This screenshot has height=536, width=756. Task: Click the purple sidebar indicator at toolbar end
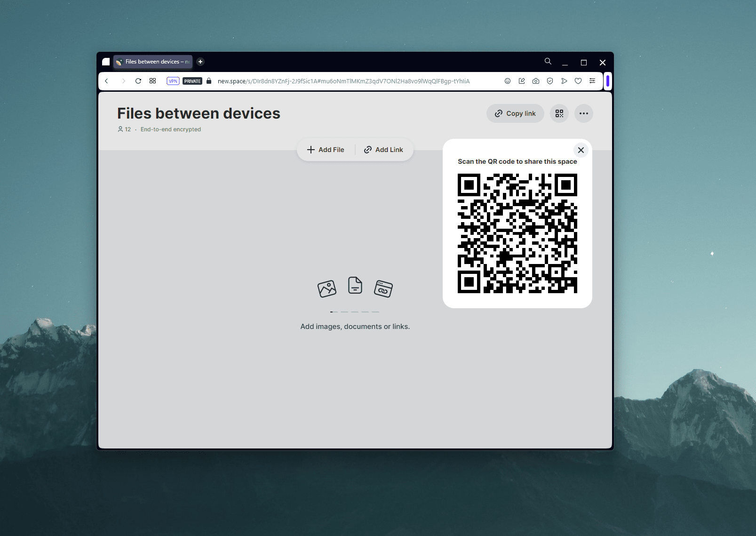click(x=608, y=81)
